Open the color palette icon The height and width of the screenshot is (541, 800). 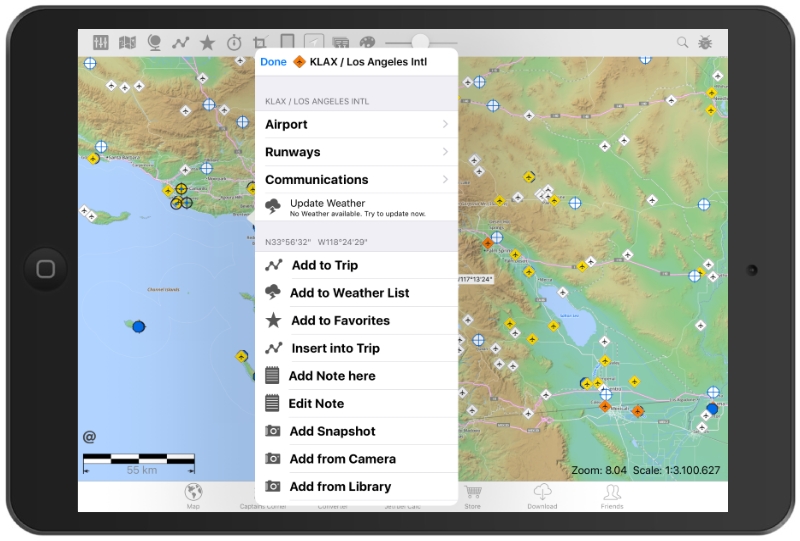(x=367, y=42)
